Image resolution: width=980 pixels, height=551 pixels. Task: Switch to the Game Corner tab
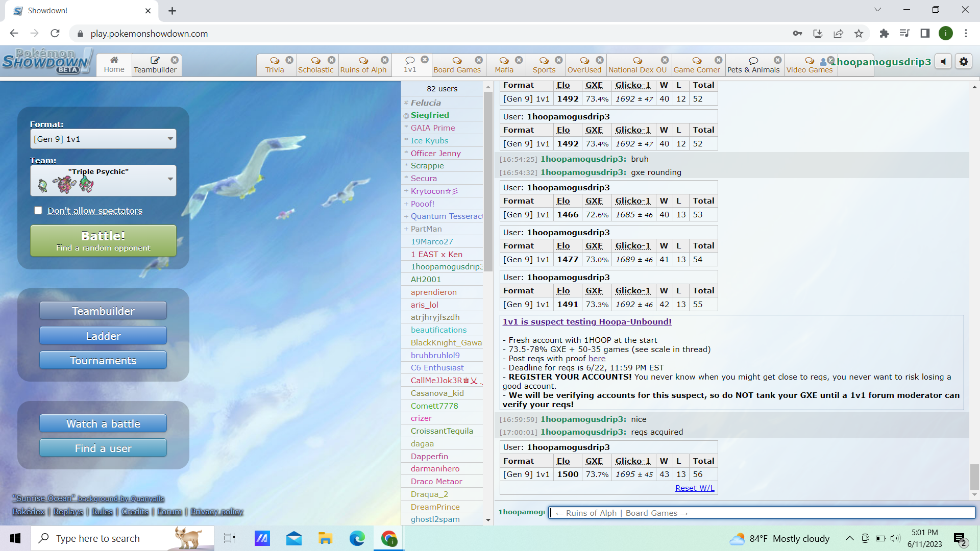pos(696,65)
